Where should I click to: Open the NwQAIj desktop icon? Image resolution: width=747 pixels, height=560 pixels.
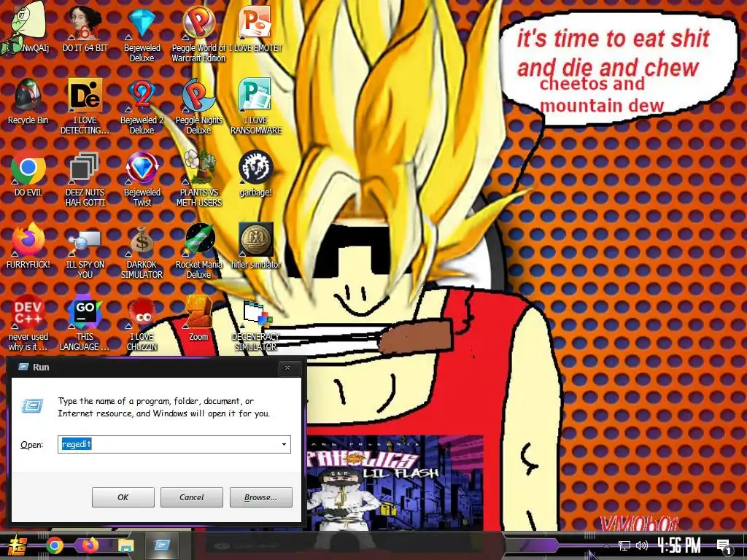click(x=25, y=28)
